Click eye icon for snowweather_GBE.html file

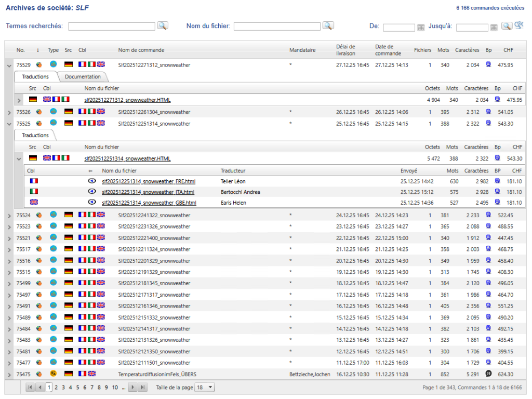click(92, 202)
